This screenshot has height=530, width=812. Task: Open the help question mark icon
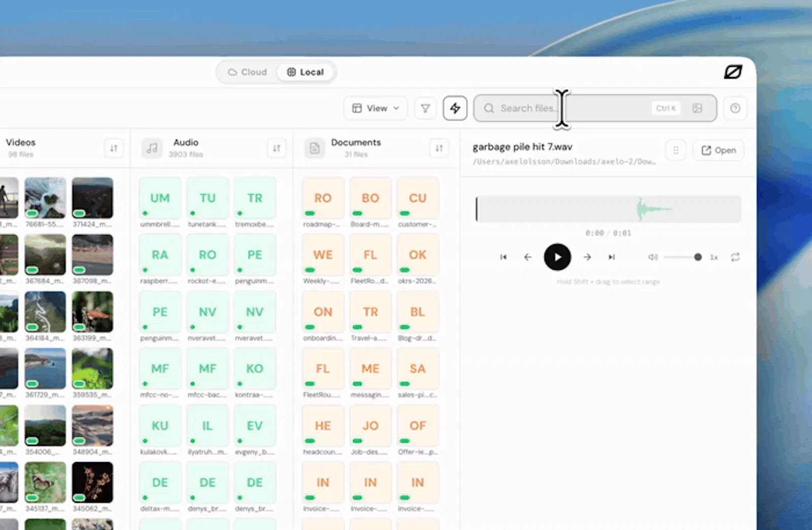point(735,108)
